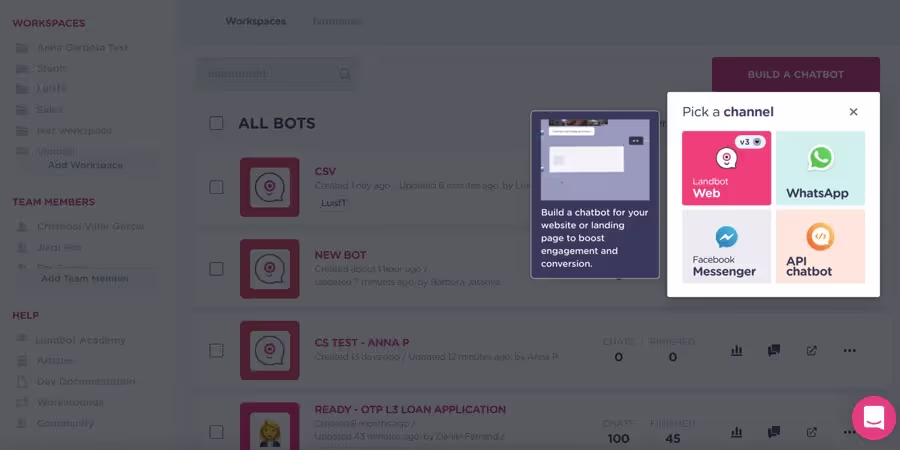Select the API chatbot channel tile

(x=820, y=246)
